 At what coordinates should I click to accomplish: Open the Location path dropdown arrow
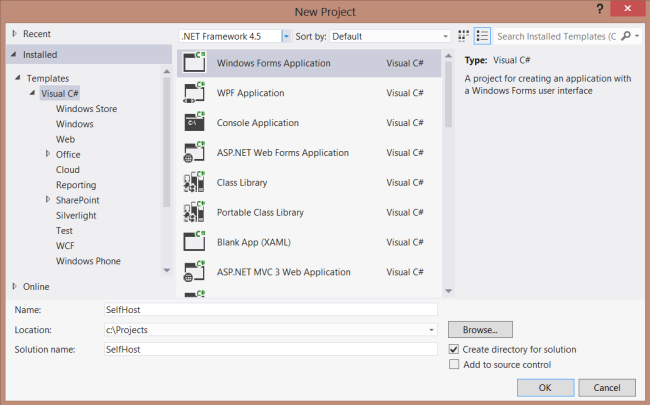point(431,330)
